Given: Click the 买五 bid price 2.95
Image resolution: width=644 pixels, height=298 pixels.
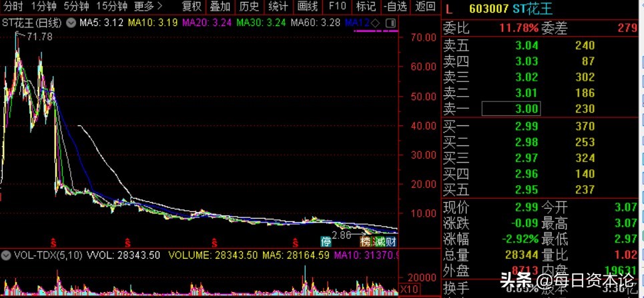Looking at the screenshot, I should pyautogui.click(x=527, y=189).
